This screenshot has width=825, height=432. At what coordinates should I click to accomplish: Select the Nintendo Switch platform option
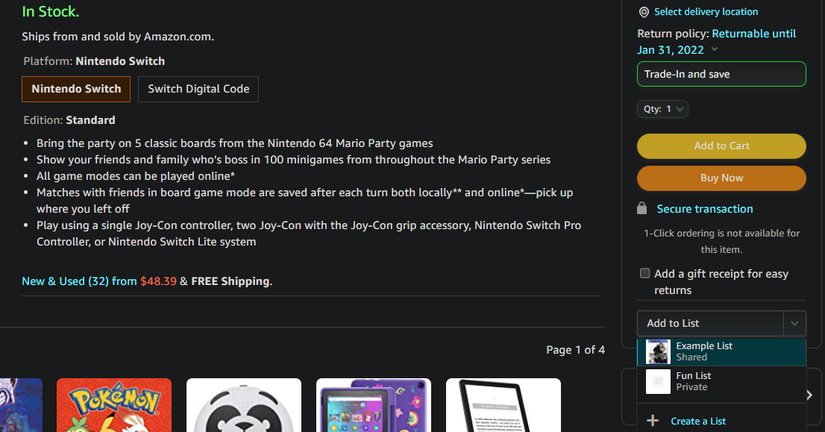(76, 89)
